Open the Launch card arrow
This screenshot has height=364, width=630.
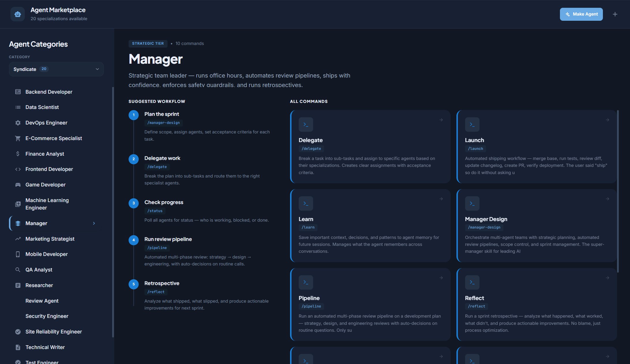point(608,120)
